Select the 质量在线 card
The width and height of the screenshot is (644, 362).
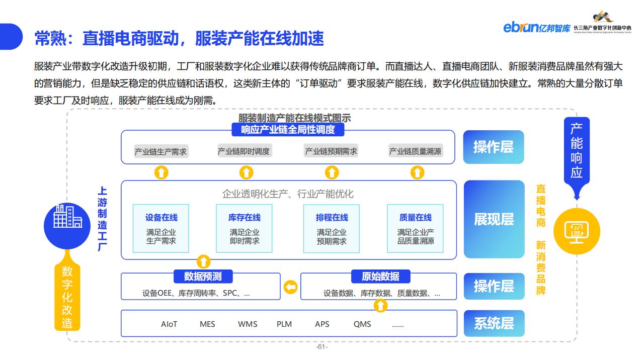click(415, 228)
